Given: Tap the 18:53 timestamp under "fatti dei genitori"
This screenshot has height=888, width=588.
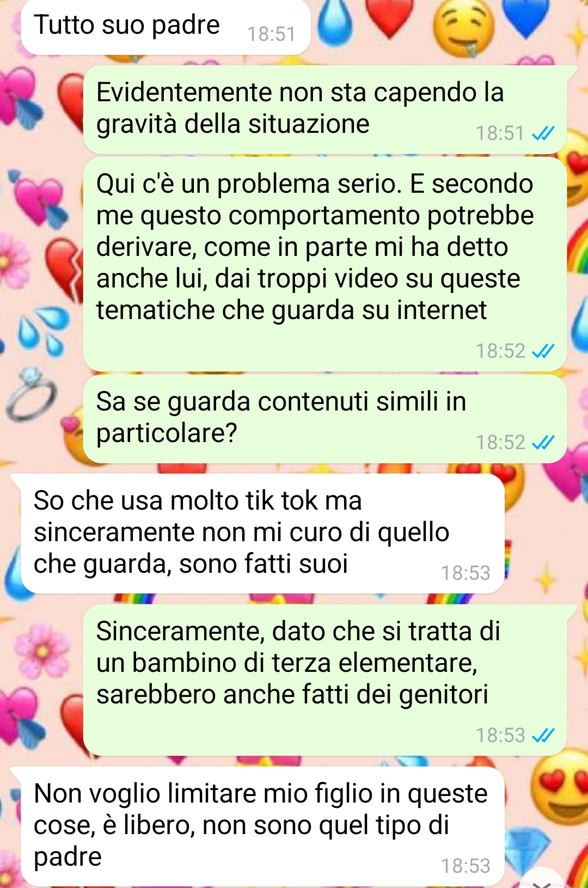Looking at the screenshot, I should pyautogui.click(x=500, y=736).
